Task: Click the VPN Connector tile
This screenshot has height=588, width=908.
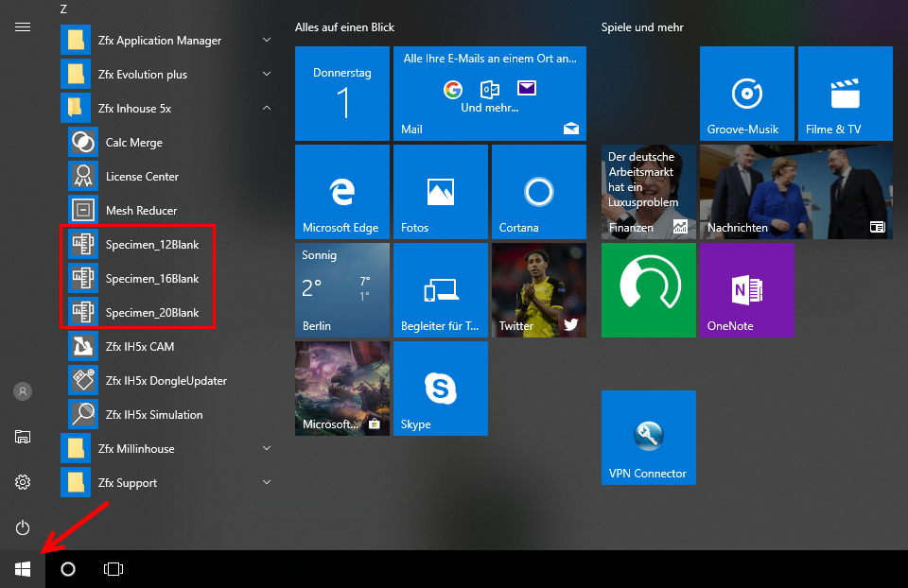Action: pos(648,437)
